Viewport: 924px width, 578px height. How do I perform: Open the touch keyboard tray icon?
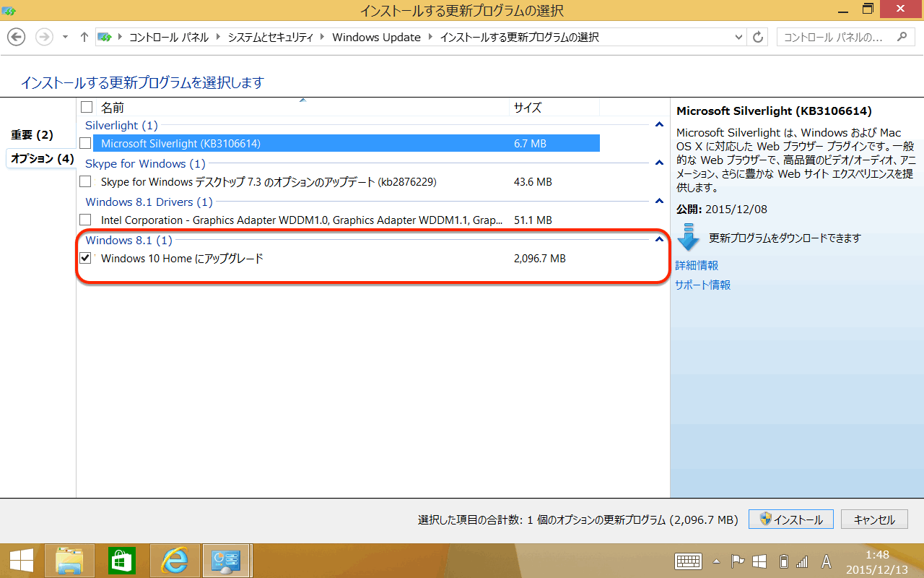point(688,561)
